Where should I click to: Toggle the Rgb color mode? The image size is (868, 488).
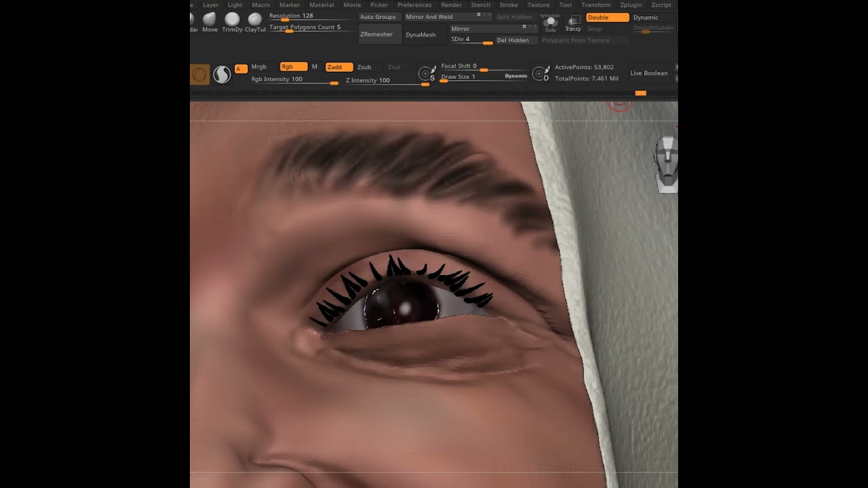[294, 66]
